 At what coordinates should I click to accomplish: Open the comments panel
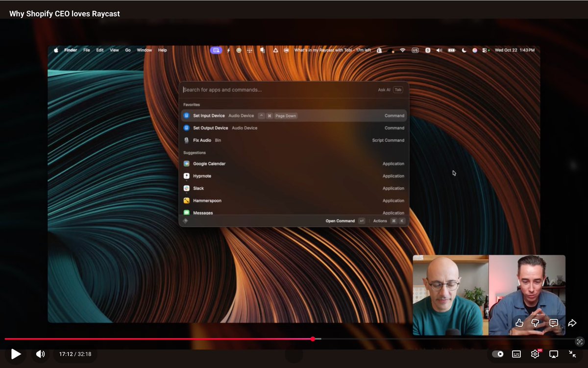554,323
